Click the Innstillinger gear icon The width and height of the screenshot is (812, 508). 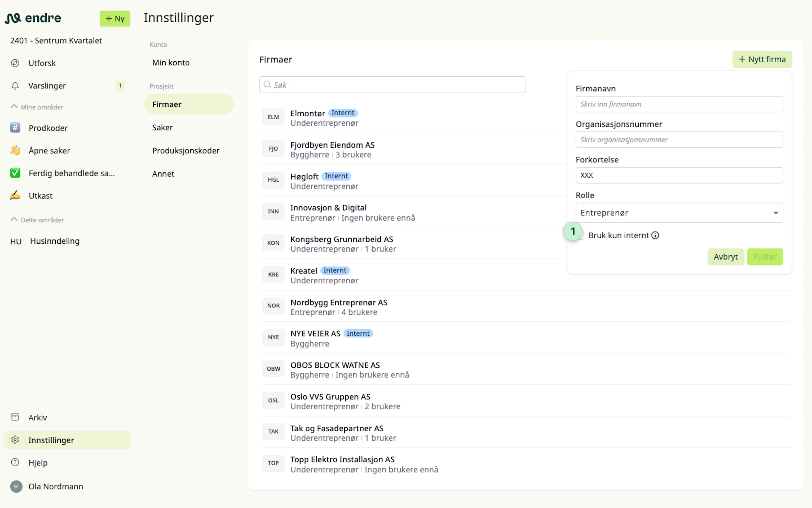coord(15,440)
